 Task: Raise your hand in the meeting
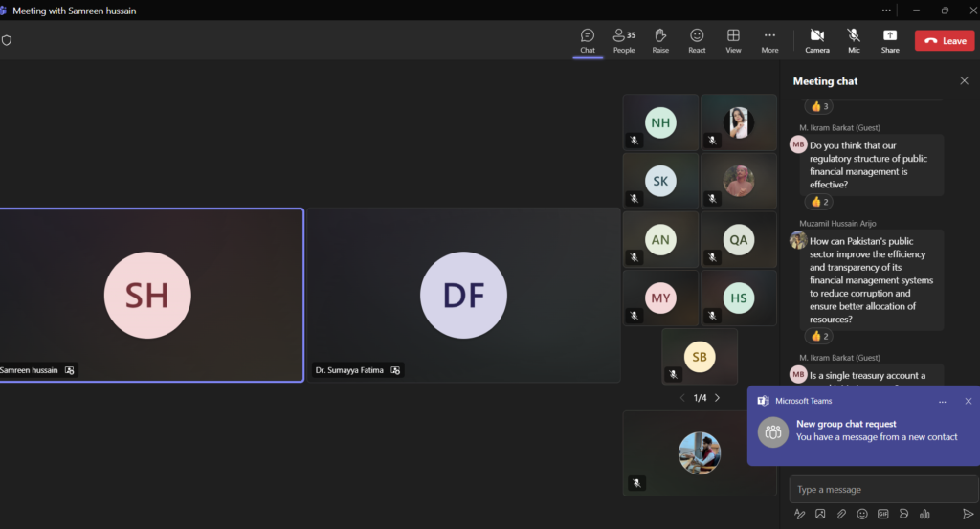[660, 41]
